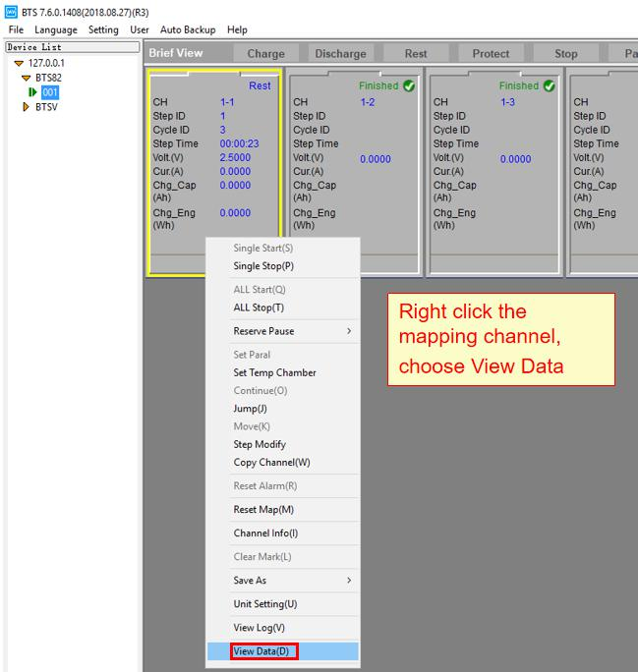The image size is (638, 672).
Task: Click greyed Set Paral menu entry
Action: pos(282,355)
